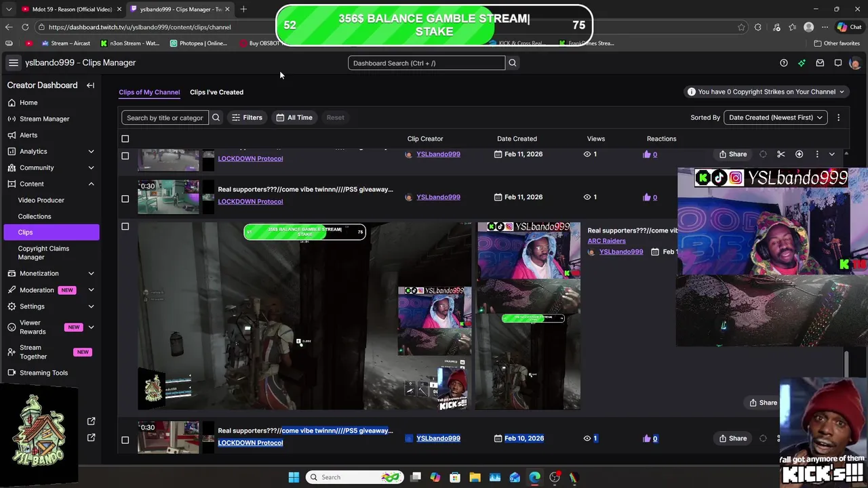Open the three-dot options beside the sort dropdown
Screen dimensions: 868x488
(x=838, y=117)
